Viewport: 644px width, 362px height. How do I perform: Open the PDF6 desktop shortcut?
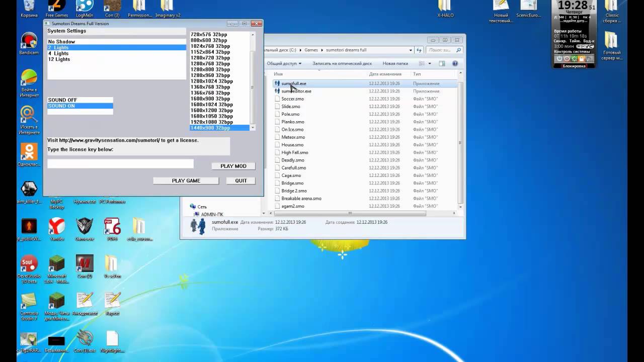pos(112,229)
